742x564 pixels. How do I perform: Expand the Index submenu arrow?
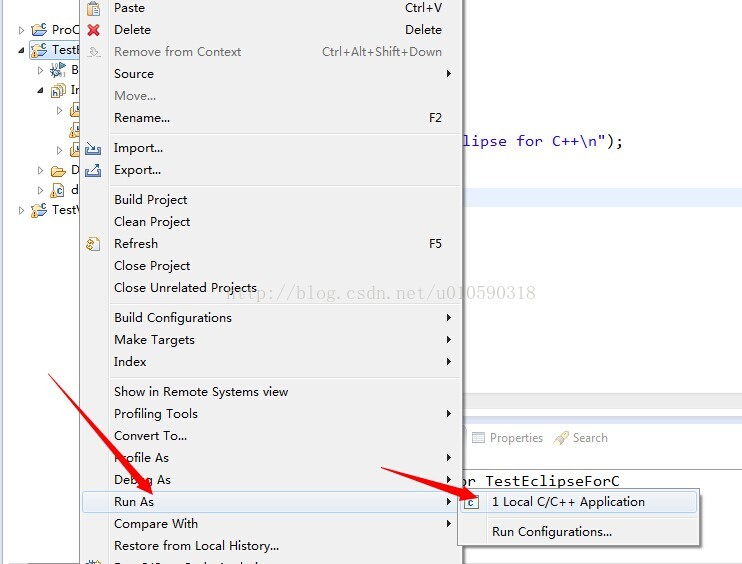(x=449, y=361)
